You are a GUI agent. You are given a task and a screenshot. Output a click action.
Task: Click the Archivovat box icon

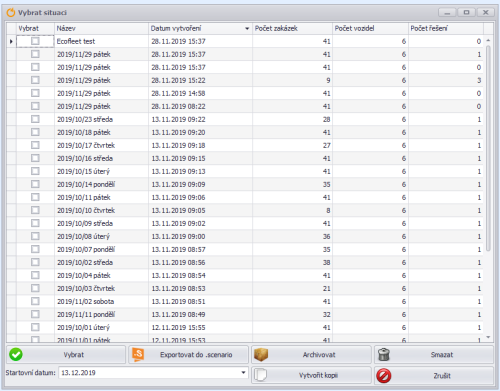[261, 355]
